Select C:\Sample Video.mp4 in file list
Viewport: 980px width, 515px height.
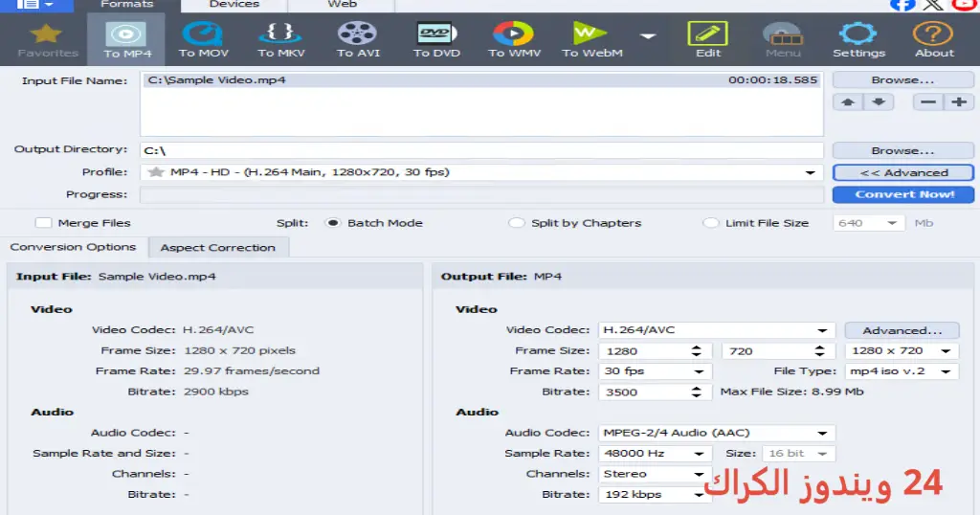(481, 80)
